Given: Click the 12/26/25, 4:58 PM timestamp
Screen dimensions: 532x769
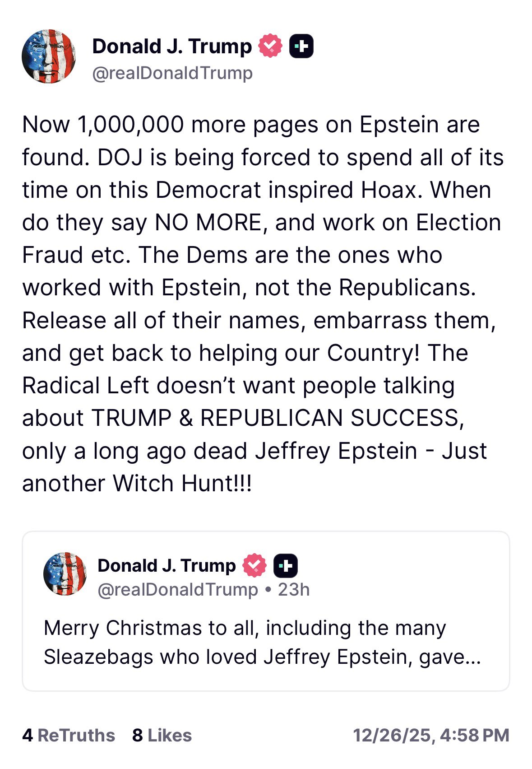Looking at the screenshot, I should pyautogui.click(x=431, y=735).
